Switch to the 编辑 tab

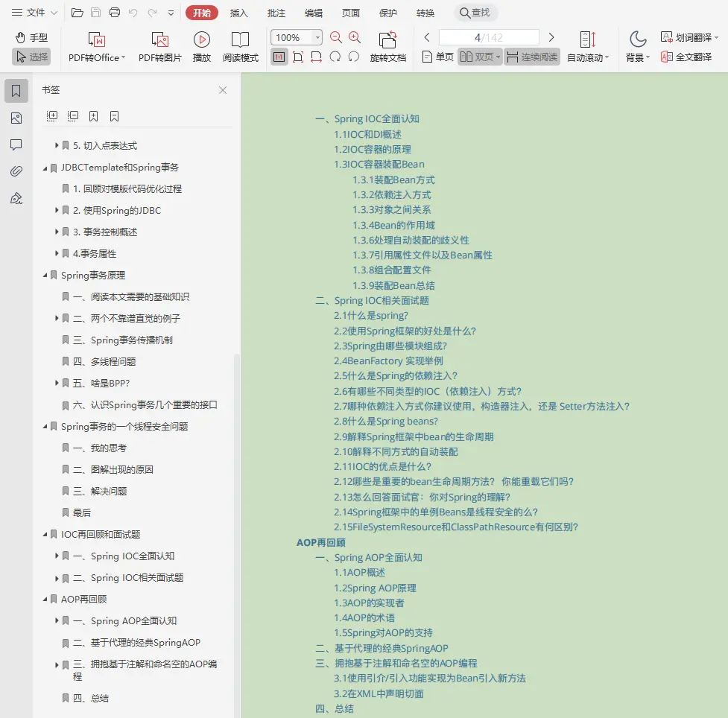pyautogui.click(x=314, y=13)
